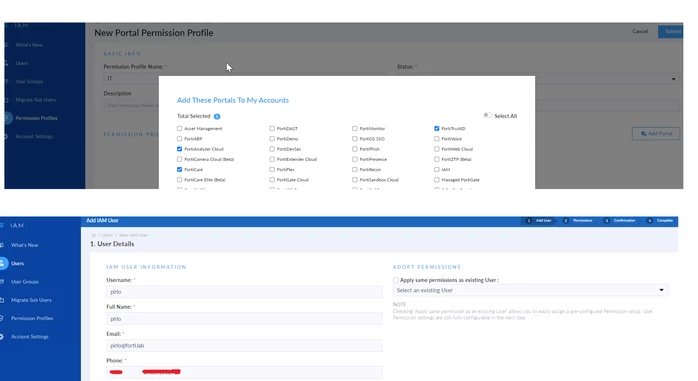This screenshot has height=381, width=698.
Task: Open Account Settings in top sidebar
Action: click(x=34, y=136)
